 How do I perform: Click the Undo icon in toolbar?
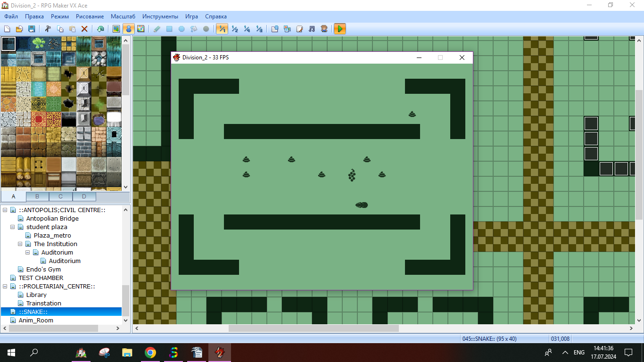[x=100, y=29]
